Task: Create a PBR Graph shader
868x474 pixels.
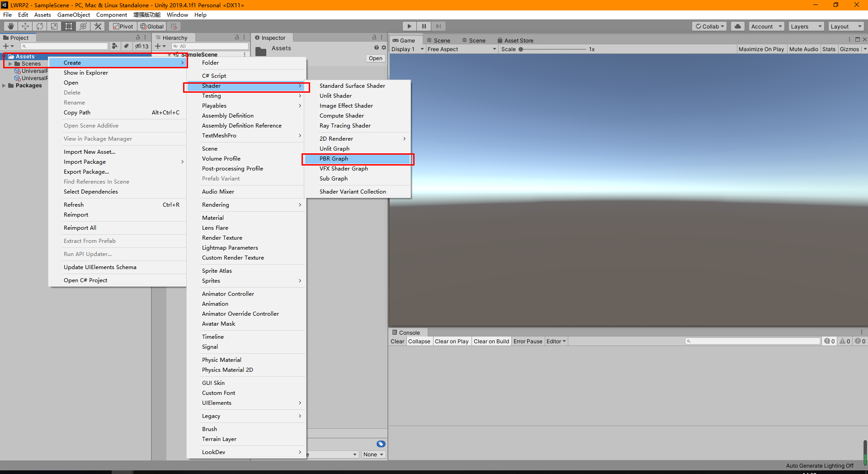Action: tap(358, 159)
